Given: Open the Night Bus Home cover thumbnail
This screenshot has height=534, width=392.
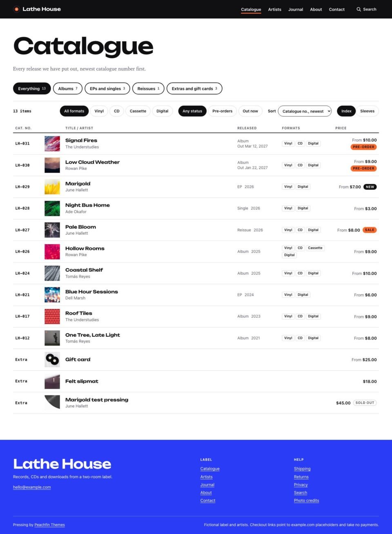Looking at the screenshot, I should coord(52,209).
